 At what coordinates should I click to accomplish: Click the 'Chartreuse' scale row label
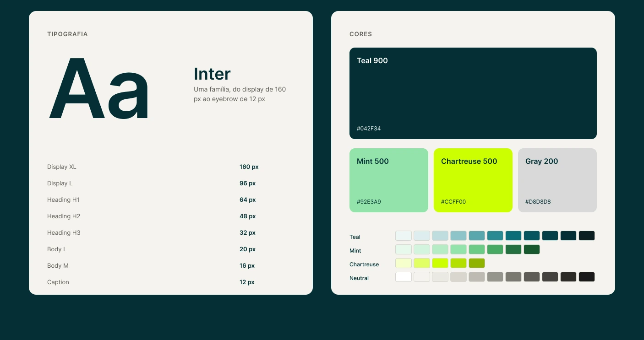click(364, 264)
